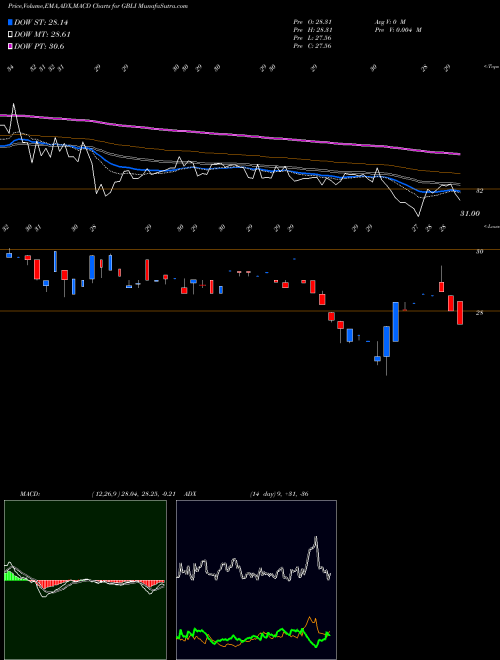500x660 pixels.
Task: Click the tall blue candlestick near 28 line
Action: [x=396, y=322]
